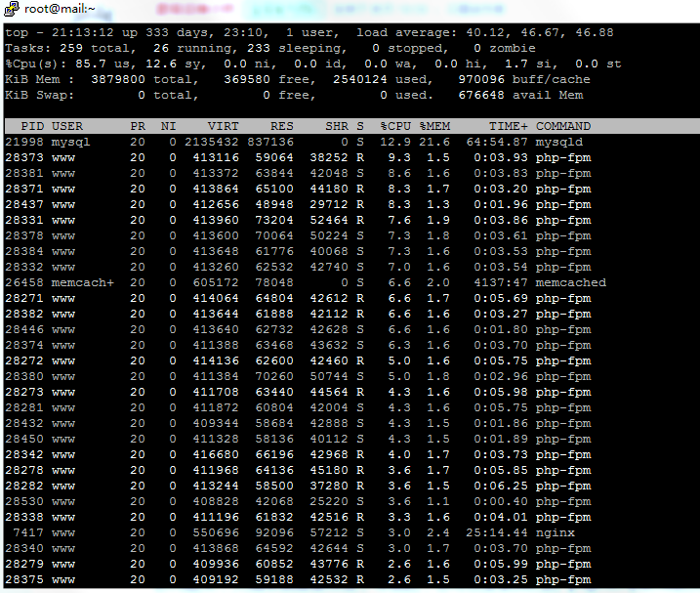Screen dimensions: 700x593
Task: Select PID 28384 in process list
Action: tap(24, 252)
